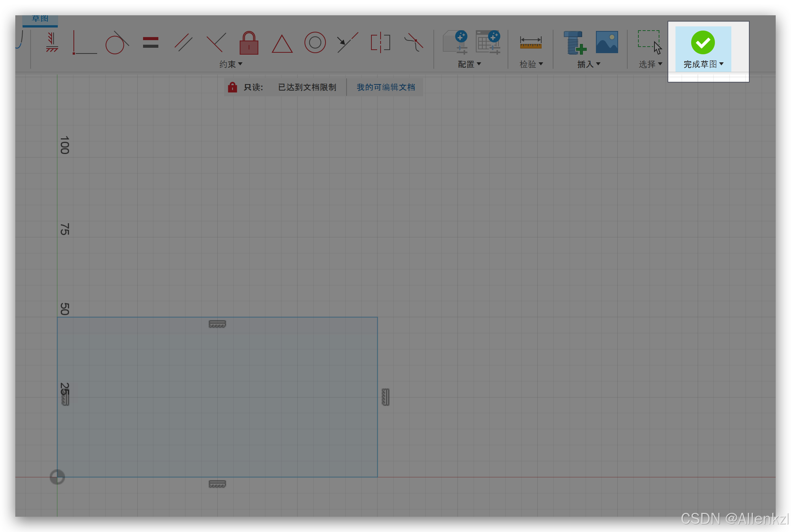Open the 我的可编辑文档 link
791x532 pixels.
pos(386,87)
